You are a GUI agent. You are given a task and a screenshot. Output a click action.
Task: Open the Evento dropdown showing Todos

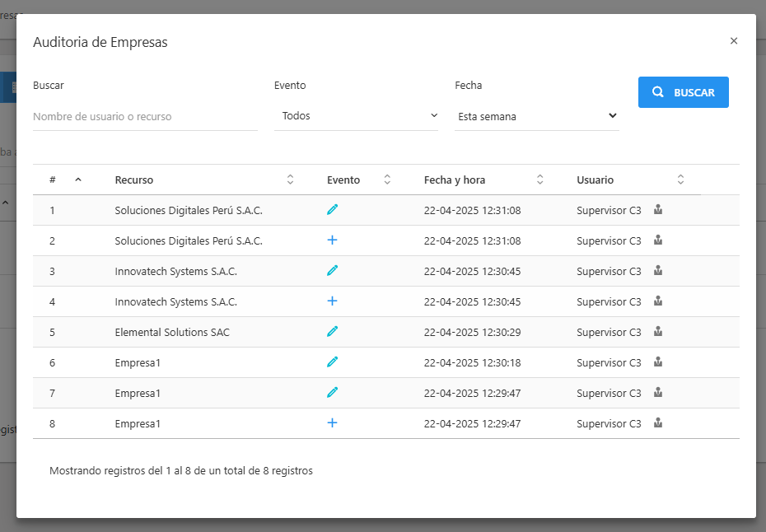[356, 116]
